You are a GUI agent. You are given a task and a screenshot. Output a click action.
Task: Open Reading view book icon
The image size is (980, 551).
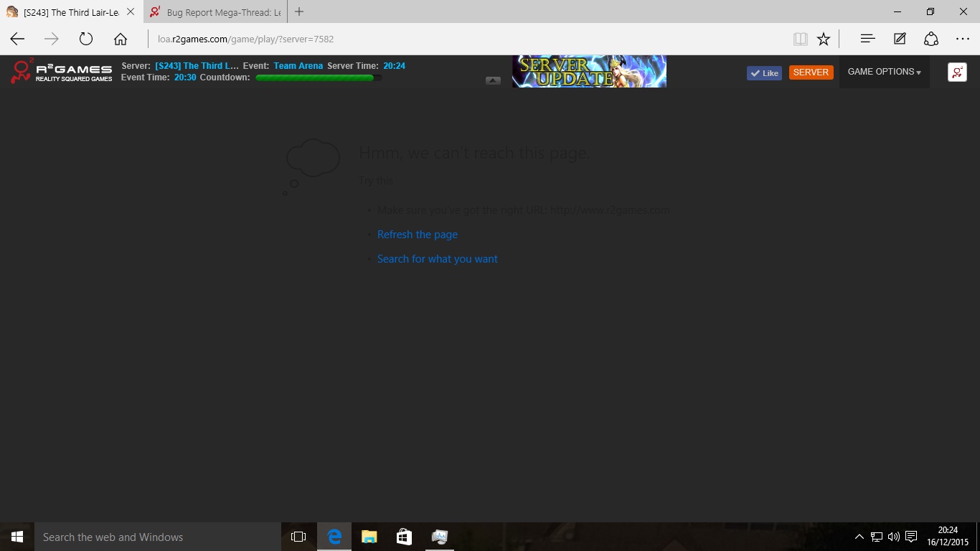click(800, 39)
